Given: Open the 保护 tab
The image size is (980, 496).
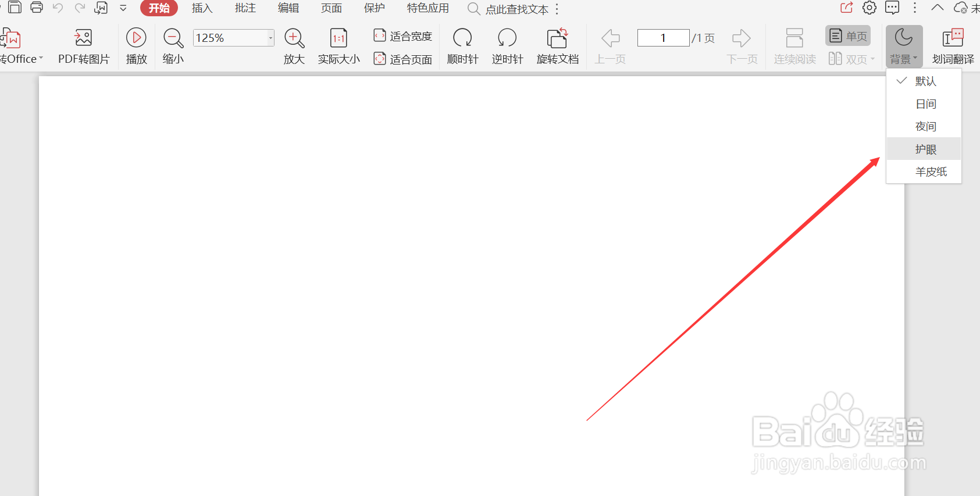Looking at the screenshot, I should pos(375,8).
